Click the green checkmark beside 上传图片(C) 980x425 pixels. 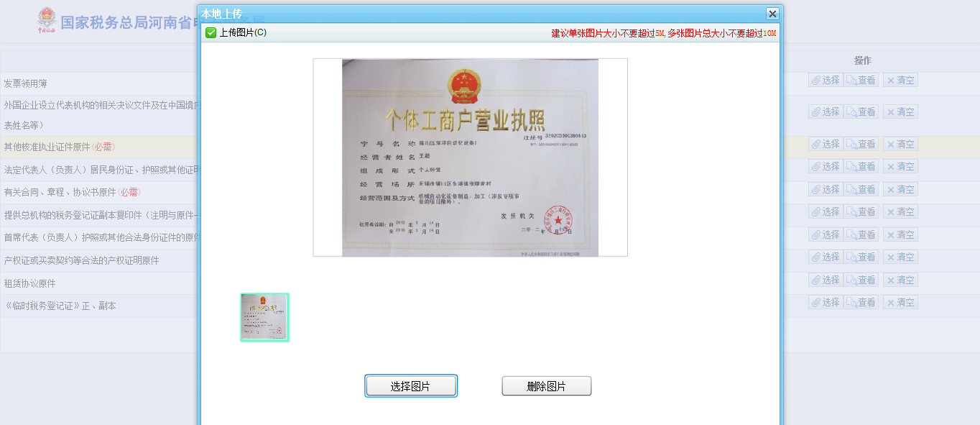(211, 32)
